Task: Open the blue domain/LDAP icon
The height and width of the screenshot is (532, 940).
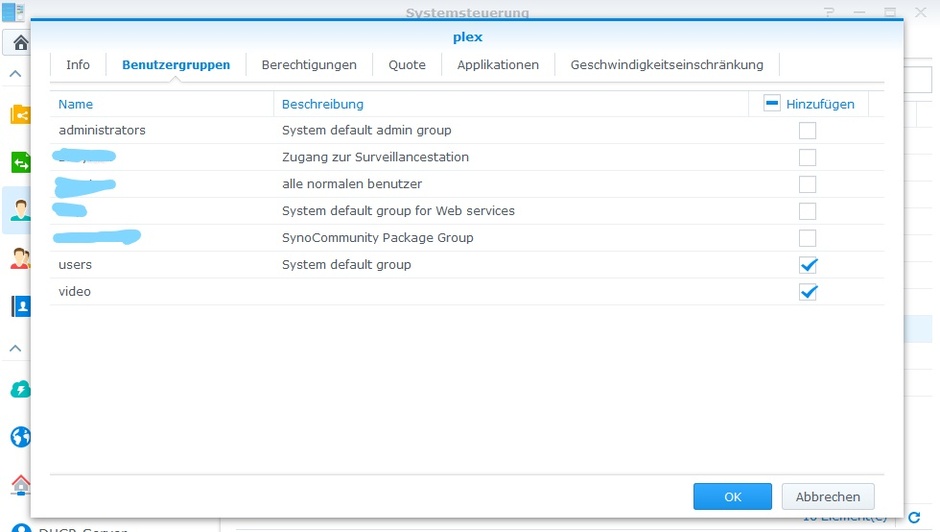Action: (x=20, y=306)
